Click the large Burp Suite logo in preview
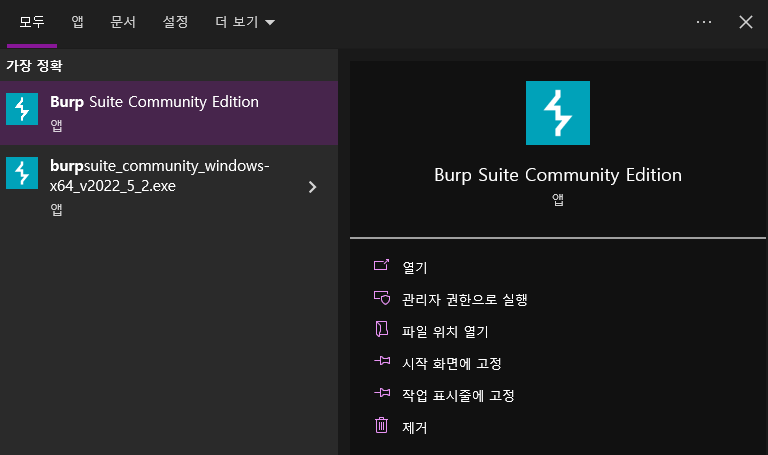 tap(558, 113)
